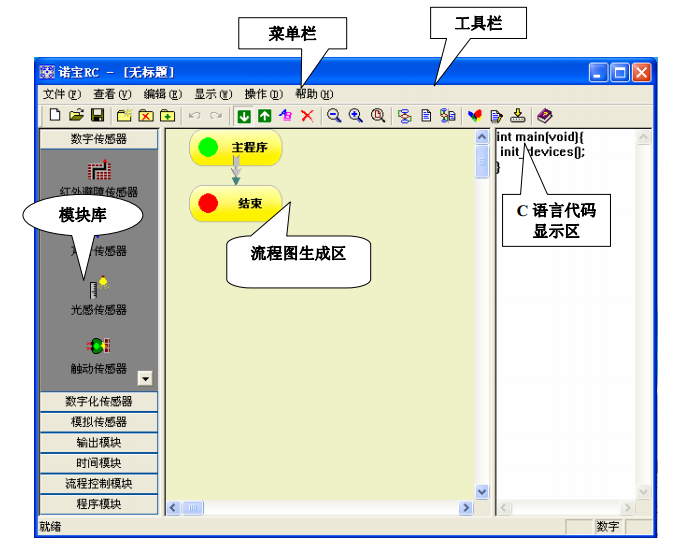Screen dimensions: 680x552
Task: Select the 结束 end block in flowchart
Action: pos(235,204)
